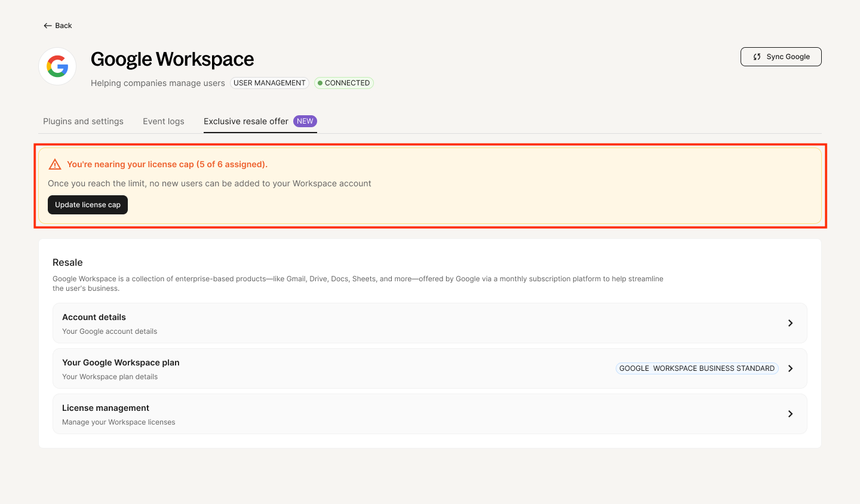The image size is (860, 504).
Task: Click 'Your Workspace plan details' text
Action: [x=110, y=377]
